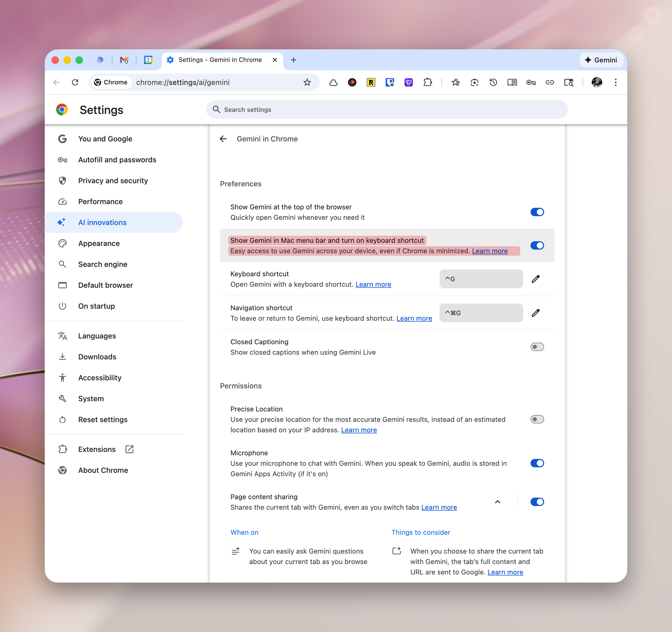Disable Show Gemini at top of browser

point(537,212)
